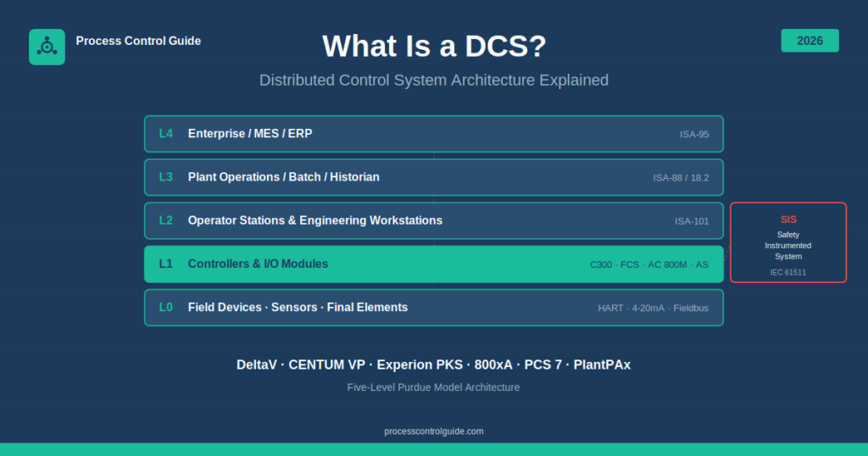This screenshot has width=868, height=456.
Task: Select the L0 Field Devices row
Action: point(434,308)
